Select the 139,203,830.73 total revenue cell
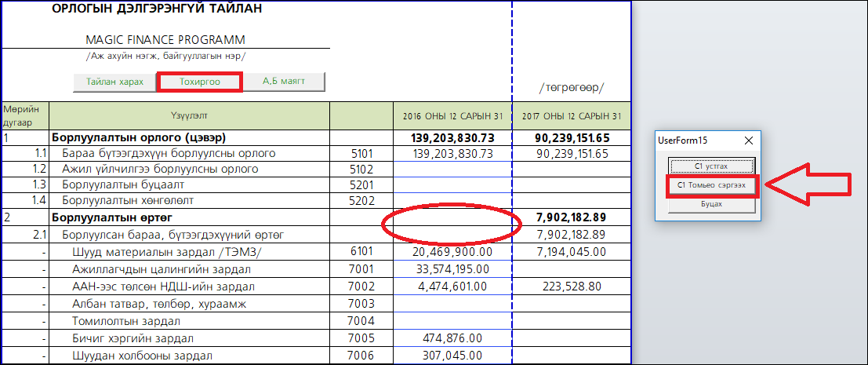Viewport: 868px width, 365px height. coord(452,137)
